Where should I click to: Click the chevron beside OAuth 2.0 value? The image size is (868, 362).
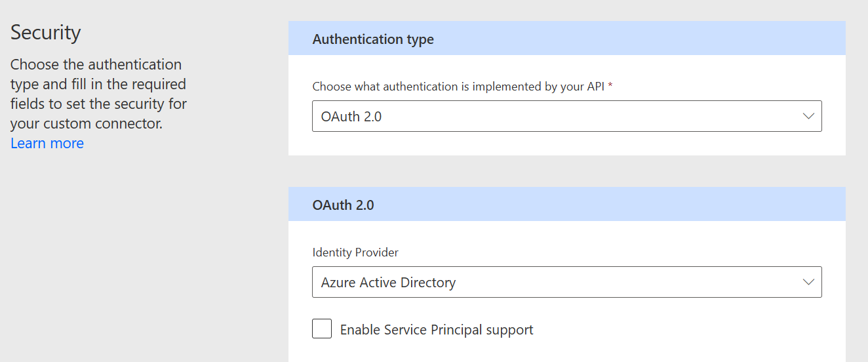point(808,116)
